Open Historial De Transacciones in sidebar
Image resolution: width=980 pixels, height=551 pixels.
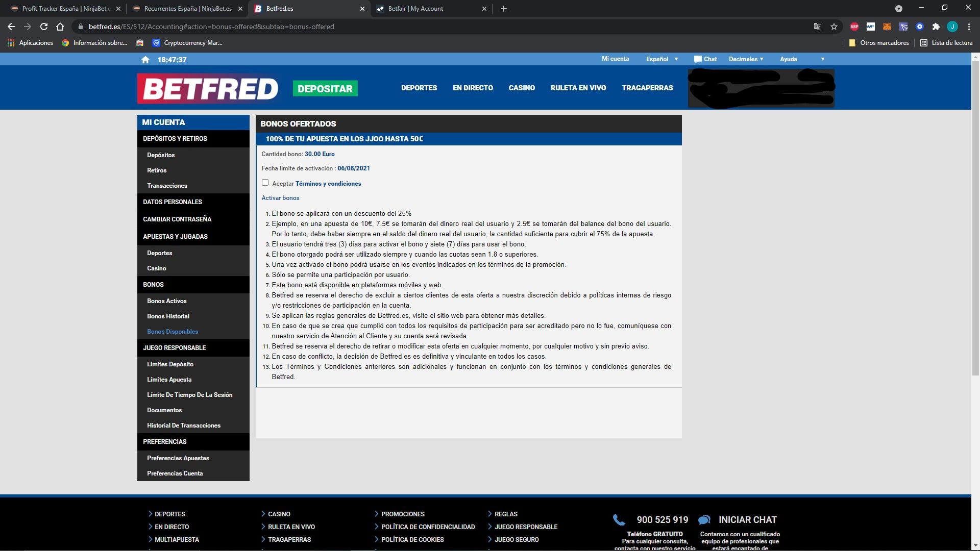tap(184, 425)
